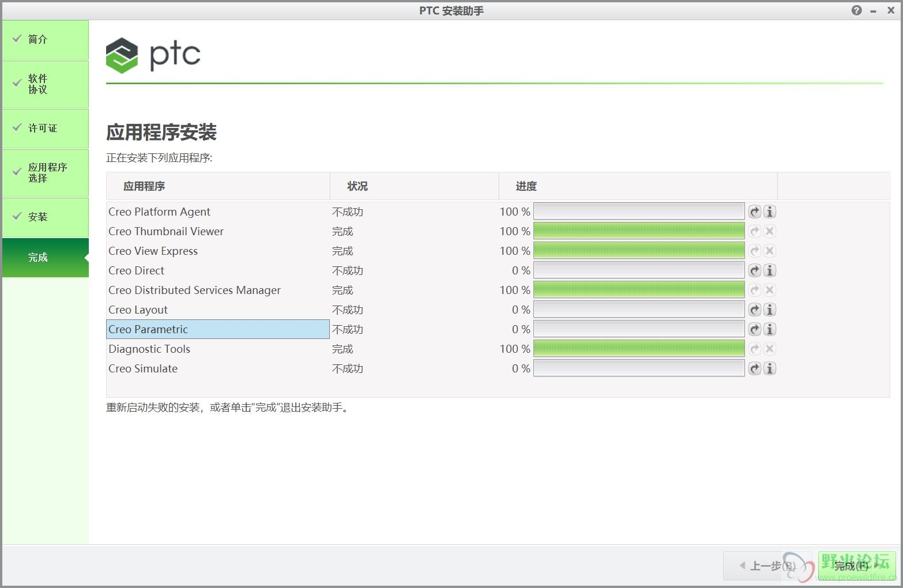The width and height of the screenshot is (903, 588).
Task: Click the retry icon for Creo Simulate
Action: 755,368
